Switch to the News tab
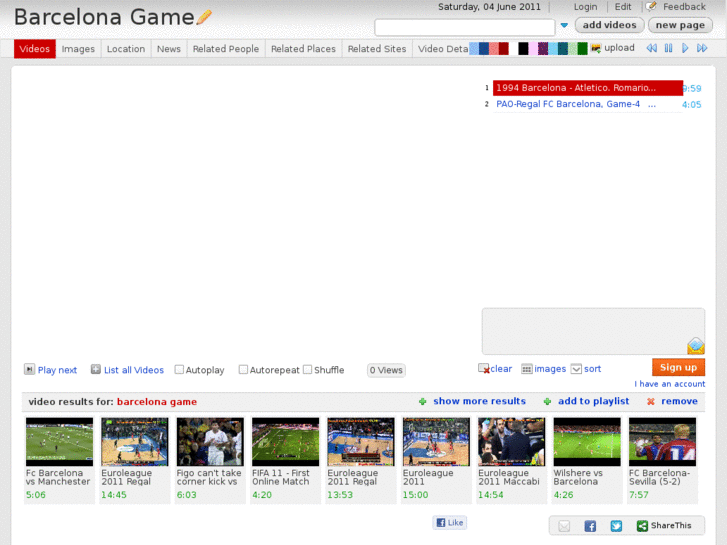727x545 pixels. (169, 49)
